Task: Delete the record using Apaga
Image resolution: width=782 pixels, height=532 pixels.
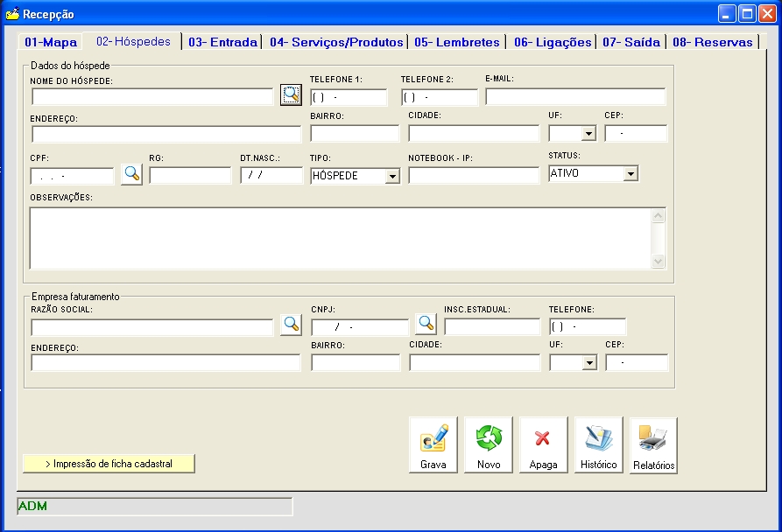Action: tap(543, 445)
